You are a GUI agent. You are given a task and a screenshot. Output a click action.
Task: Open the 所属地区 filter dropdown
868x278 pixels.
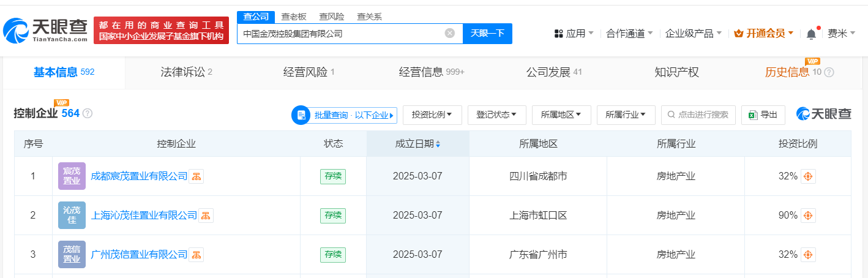[561, 115]
